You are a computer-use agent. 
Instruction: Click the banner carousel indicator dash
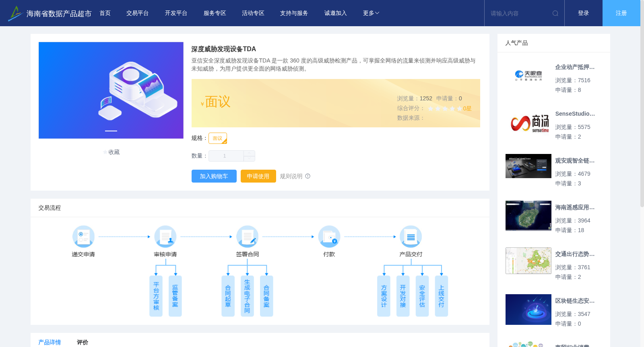111,131
